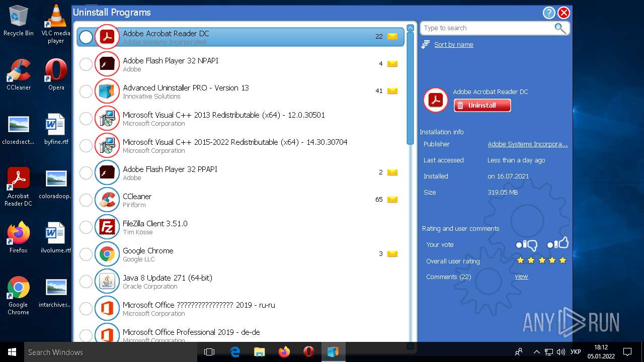Click the Java 8 Update 271 icon
Screen dimensions: 644x362
point(107,281)
